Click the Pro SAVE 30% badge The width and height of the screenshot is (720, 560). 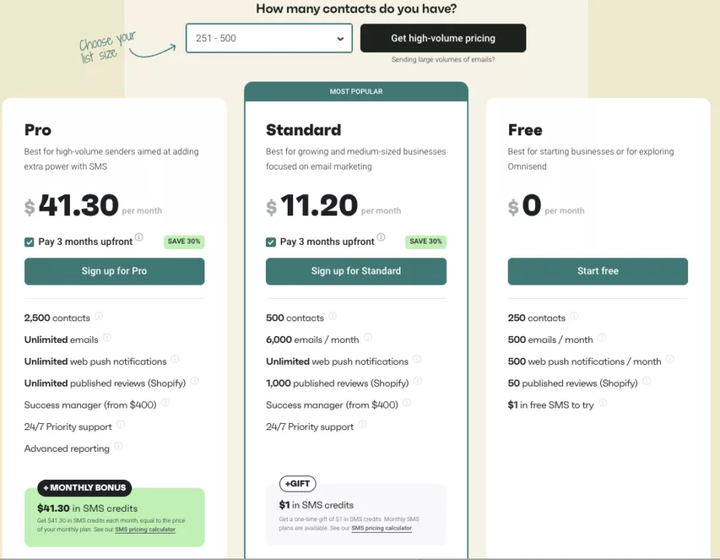click(x=184, y=241)
